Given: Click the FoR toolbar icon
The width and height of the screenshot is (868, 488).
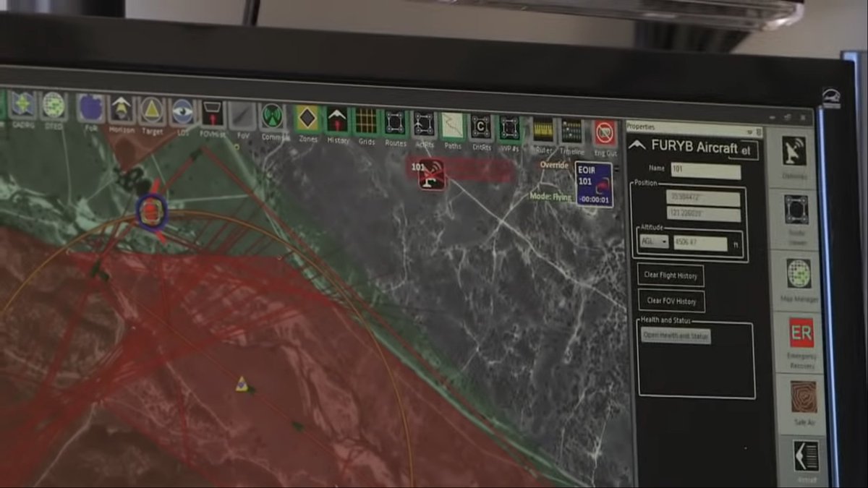Looking at the screenshot, I should point(91,107).
